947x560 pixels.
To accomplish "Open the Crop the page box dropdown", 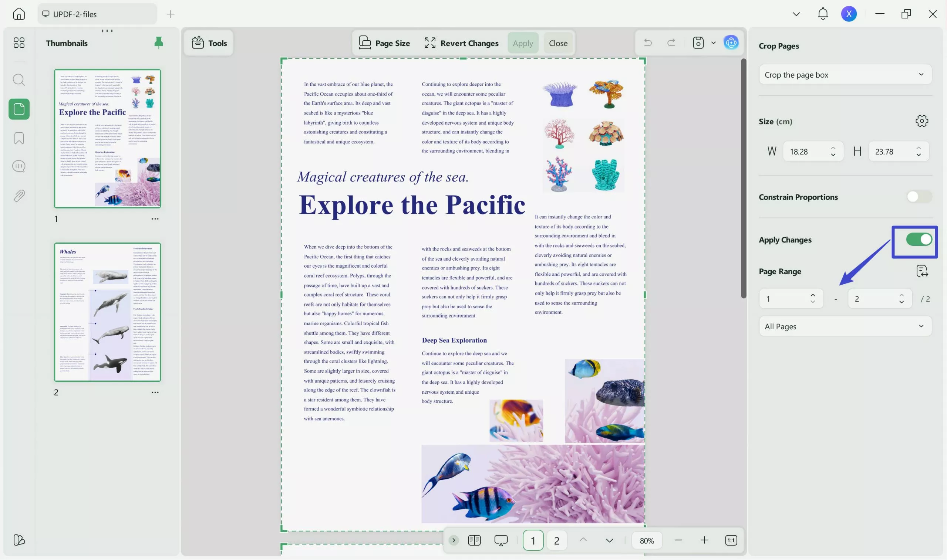I will [845, 74].
